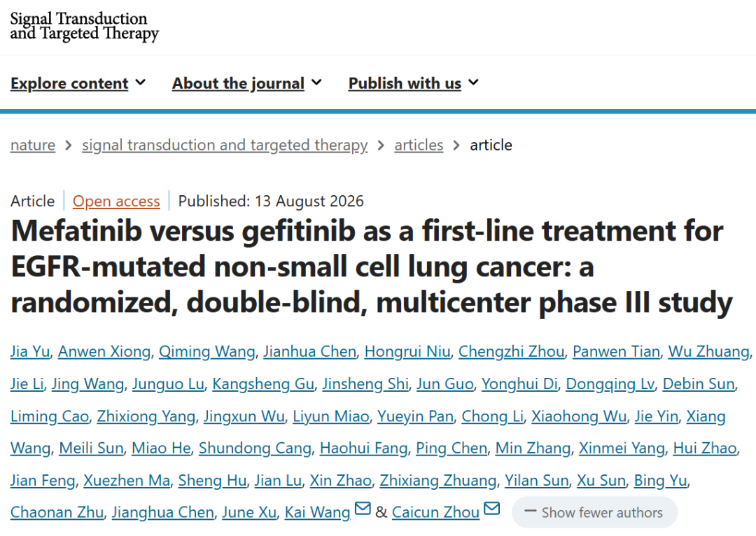The image size is (756, 536).
Task: Click author Shundong Cang link
Action: 255,448
